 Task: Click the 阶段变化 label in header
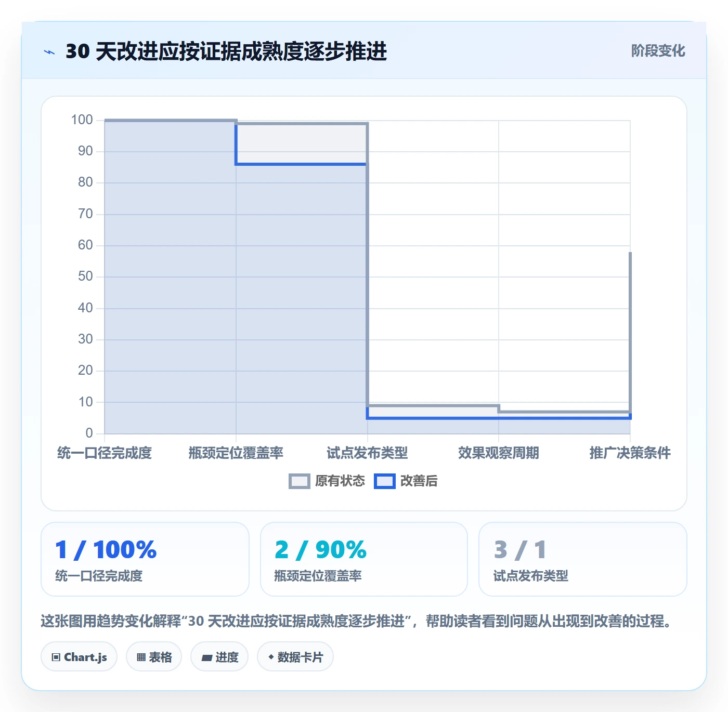(658, 51)
